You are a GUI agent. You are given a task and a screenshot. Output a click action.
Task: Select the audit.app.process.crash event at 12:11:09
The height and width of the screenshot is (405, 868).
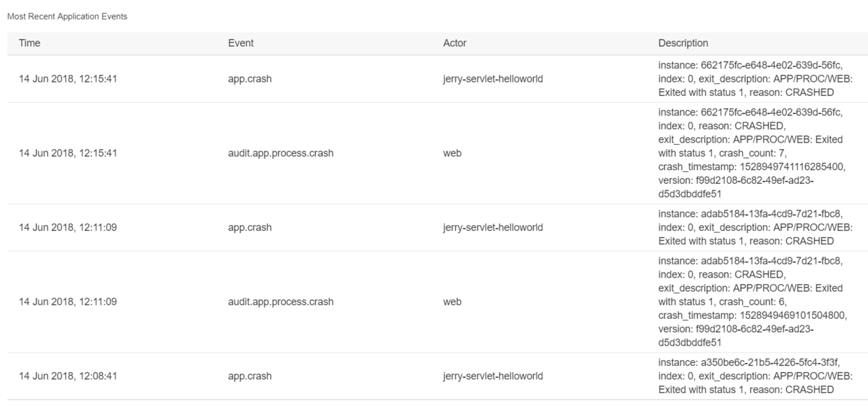click(x=281, y=302)
